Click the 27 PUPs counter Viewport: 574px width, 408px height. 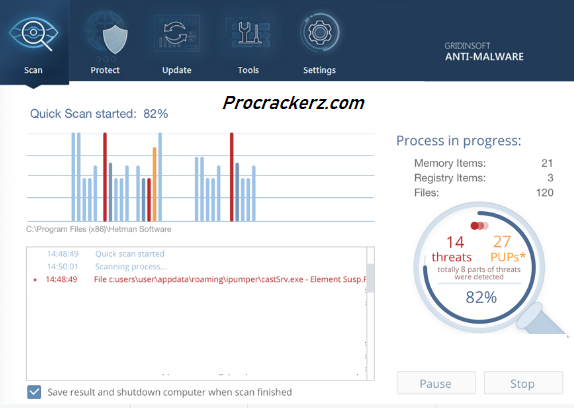(x=508, y=249)
